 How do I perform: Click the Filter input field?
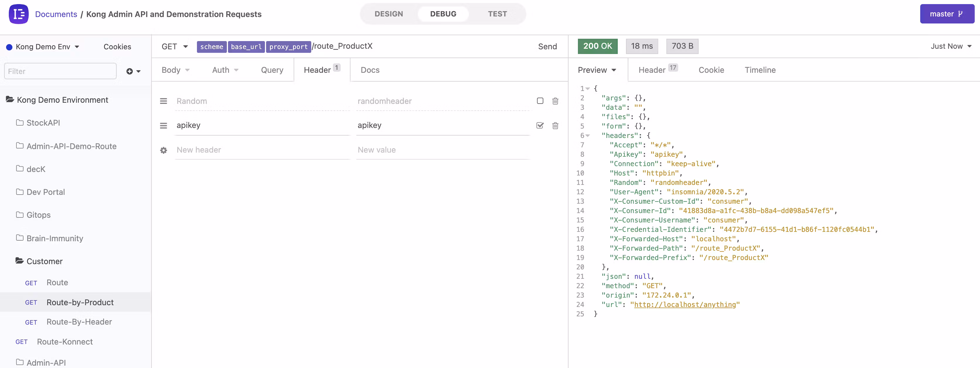point(60,71)
